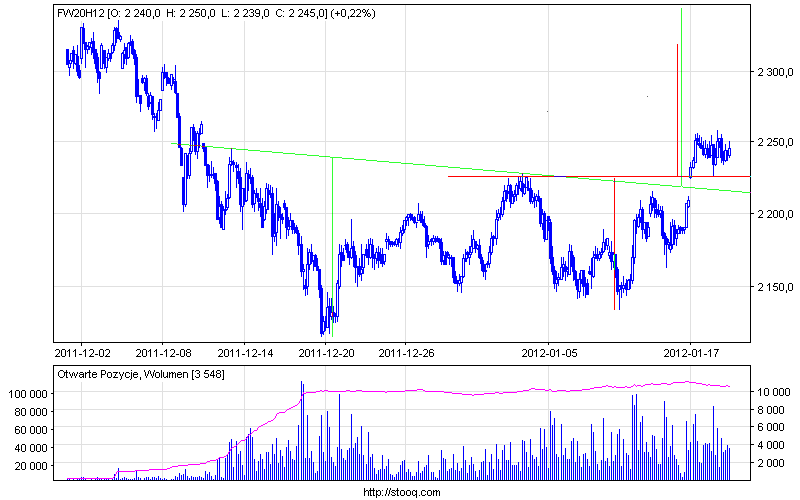Click the 20 000 open interest axis label
The width and height of the screenshot is (800, 500).
[31, 466]
